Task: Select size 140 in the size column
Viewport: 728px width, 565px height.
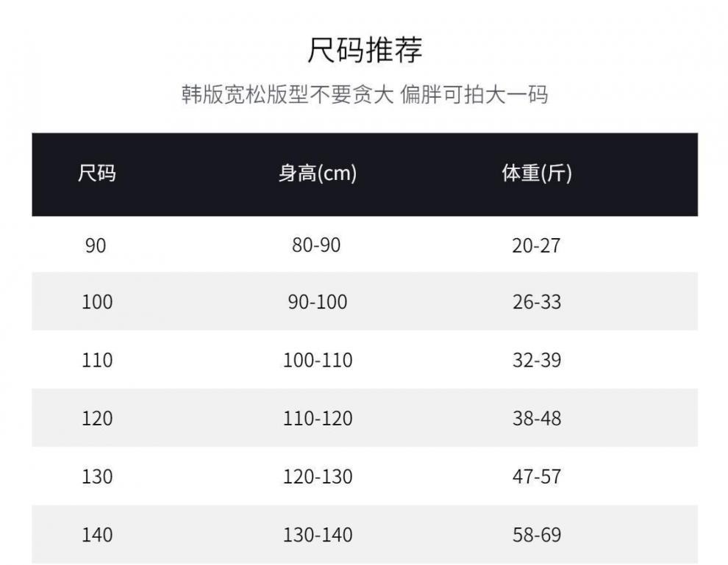Action: click(x=97, y=534)
